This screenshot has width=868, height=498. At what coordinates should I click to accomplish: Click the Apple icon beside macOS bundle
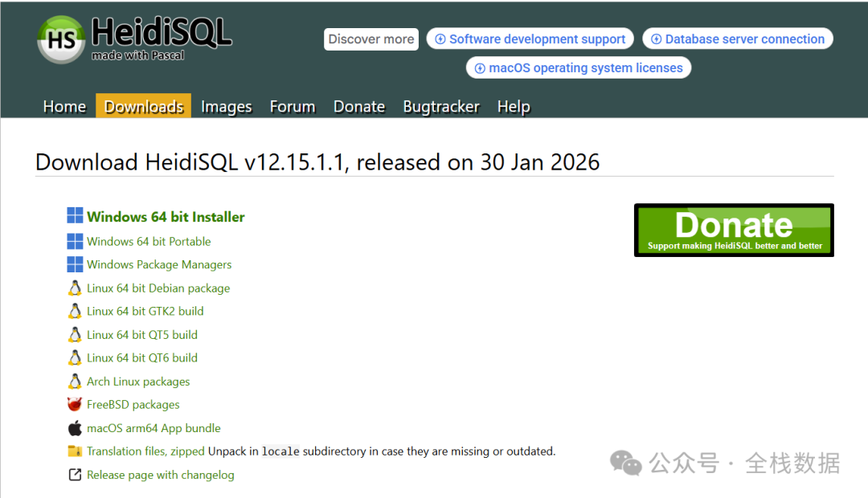pyautogui.click(x=75, y=428)
